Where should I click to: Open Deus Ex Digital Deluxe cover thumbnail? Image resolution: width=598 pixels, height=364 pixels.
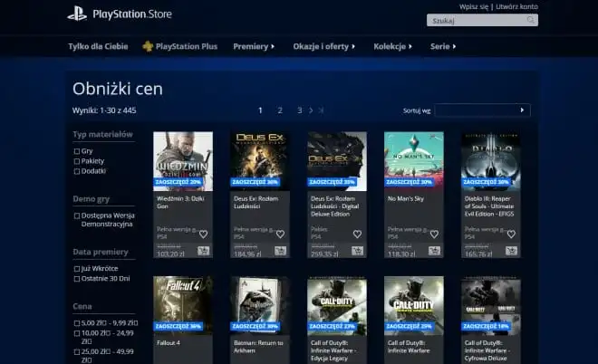point(337,161)
